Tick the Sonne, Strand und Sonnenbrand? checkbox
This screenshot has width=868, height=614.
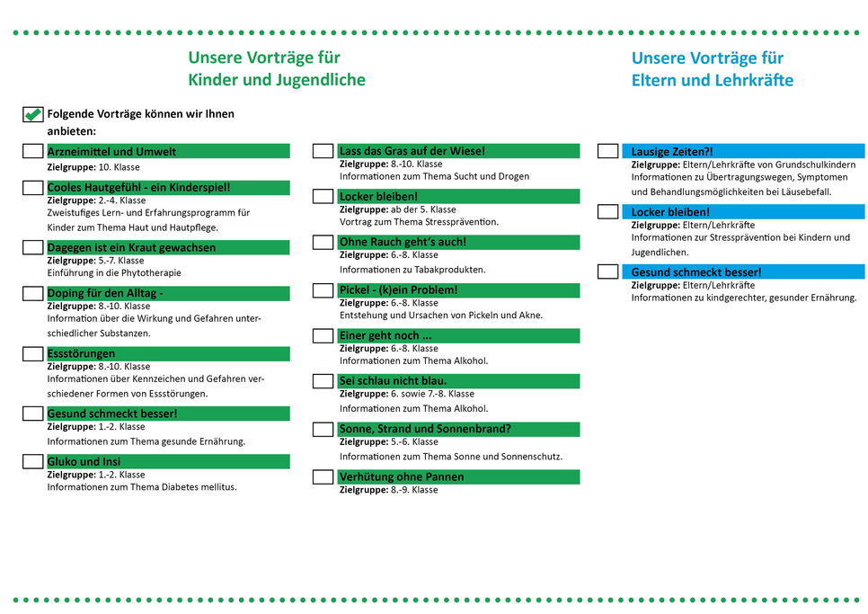tap(323, 429)
